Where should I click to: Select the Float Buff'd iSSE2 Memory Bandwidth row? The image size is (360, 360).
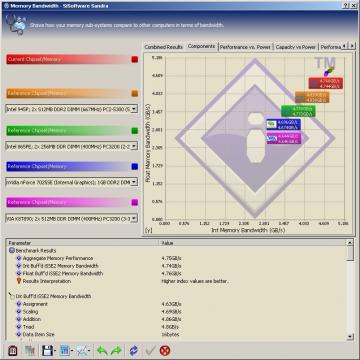click(x=177, y=273)
